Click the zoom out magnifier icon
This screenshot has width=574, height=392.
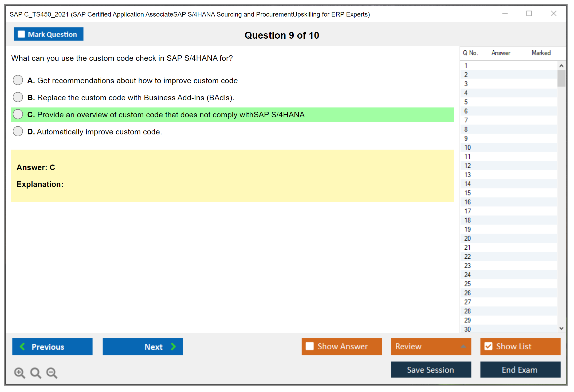click(52, 373)
